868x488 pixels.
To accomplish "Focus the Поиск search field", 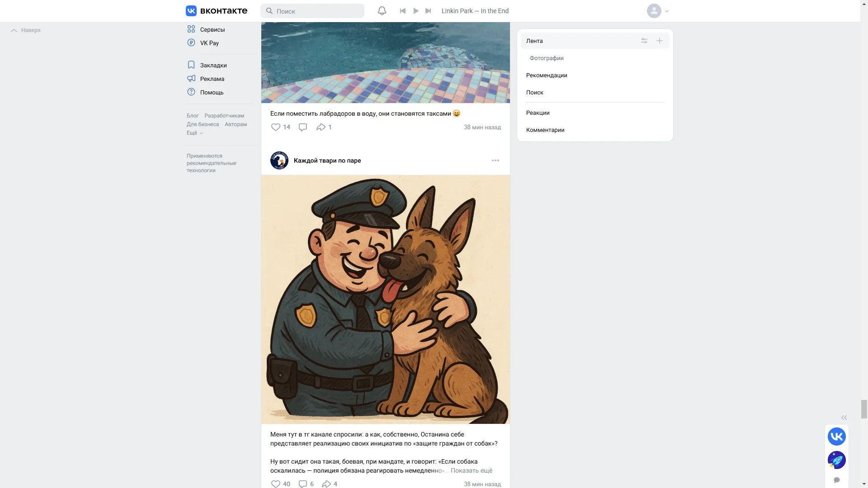I will coord(312,11).
